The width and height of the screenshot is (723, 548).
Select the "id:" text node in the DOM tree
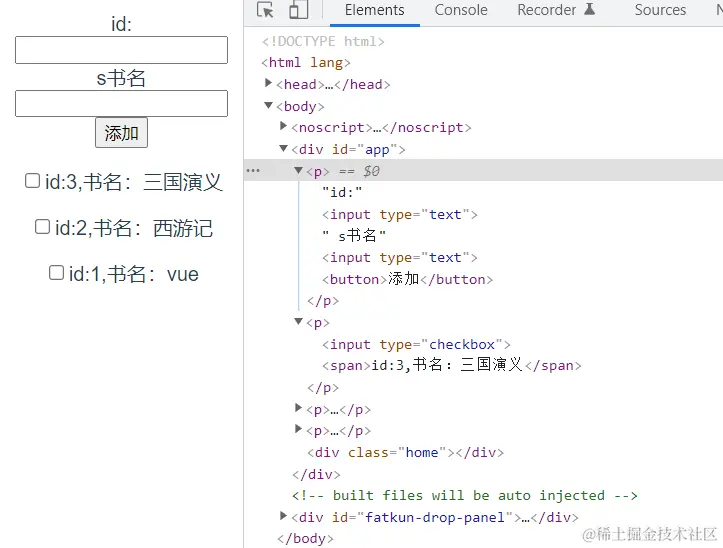342,192
